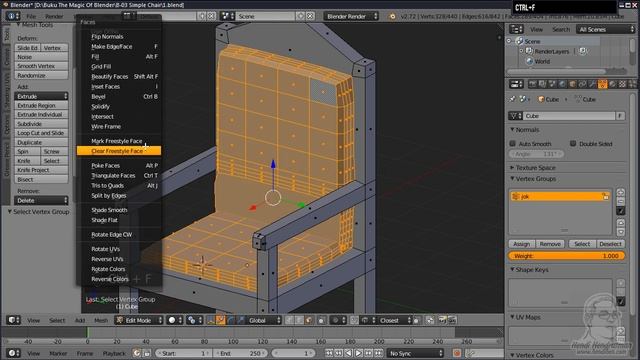Click the Loop Cut and Slide button

(x=41, y=133)
